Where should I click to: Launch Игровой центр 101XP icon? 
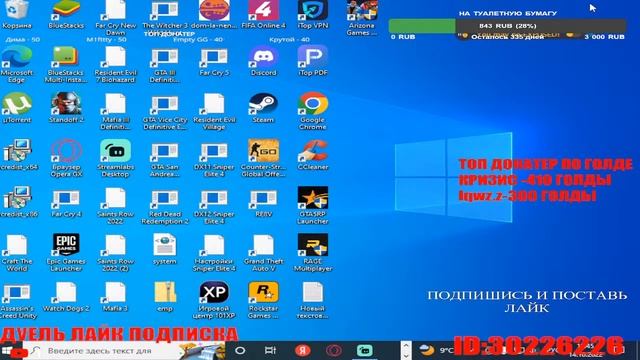click(x=214, y=300)
